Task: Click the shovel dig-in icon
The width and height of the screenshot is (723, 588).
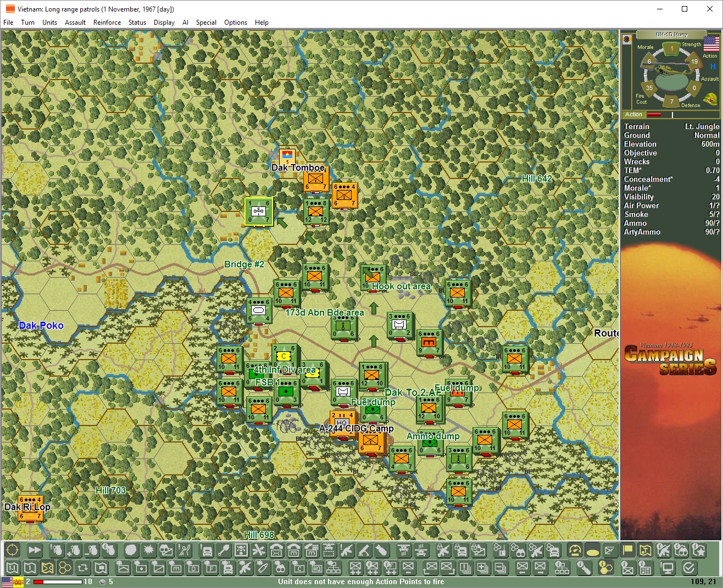Action: [225, 550]
